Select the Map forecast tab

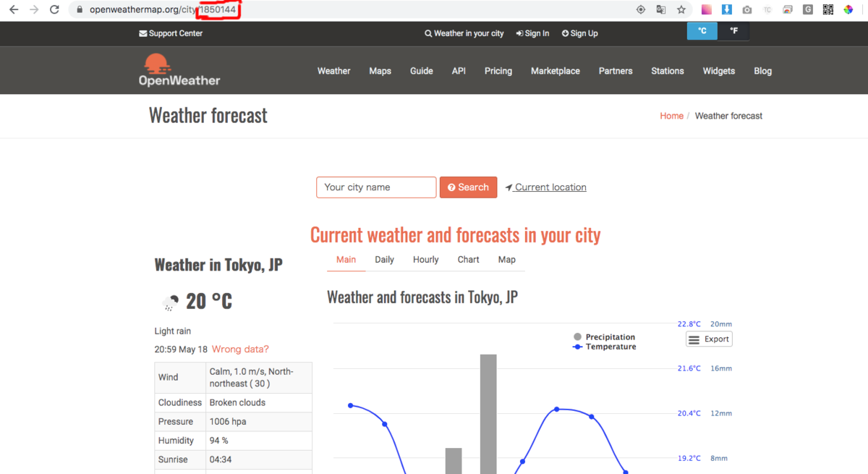[506, 260]
